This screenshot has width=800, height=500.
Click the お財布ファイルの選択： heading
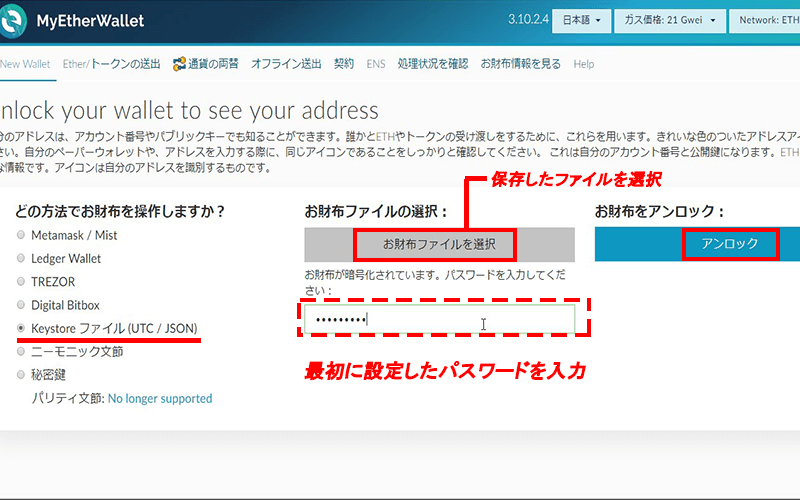coord(376,211)
